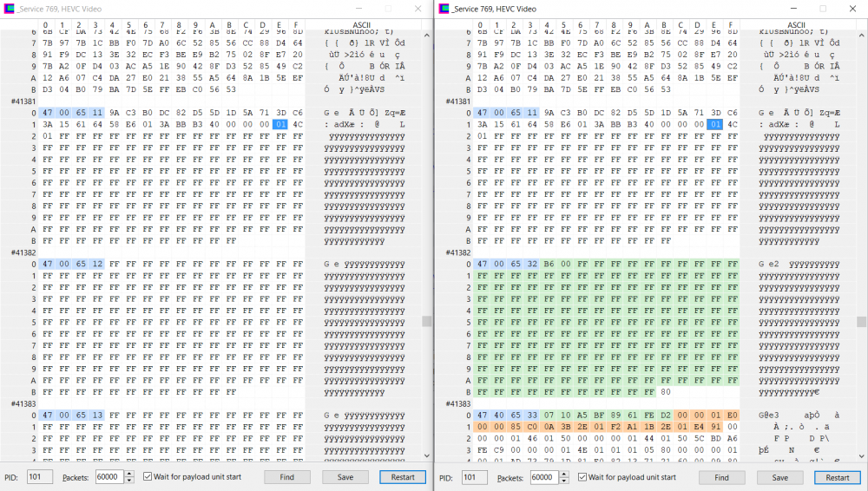Screen dimensions: 868x491
Task: Maximize the right hex viewer window
Action: point(823,8)
